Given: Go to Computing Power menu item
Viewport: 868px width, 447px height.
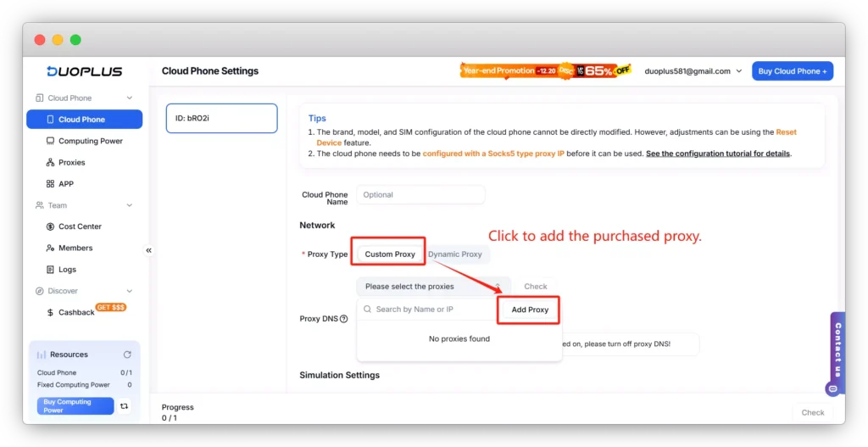Looking at the screenshot, I should click(90, 141).
